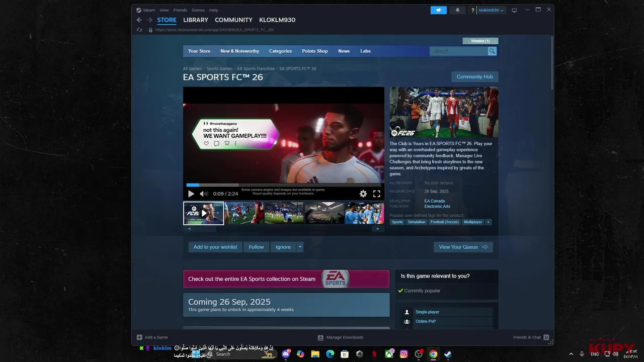
Task: Open the Your Store menu
Action: (199, 51)
